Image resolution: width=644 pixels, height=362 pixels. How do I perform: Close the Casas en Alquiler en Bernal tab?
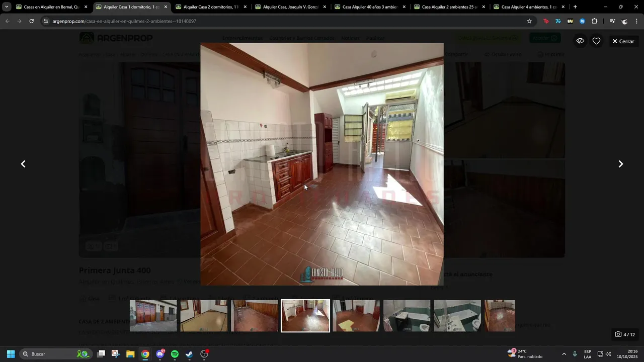(x=86, y=7)
